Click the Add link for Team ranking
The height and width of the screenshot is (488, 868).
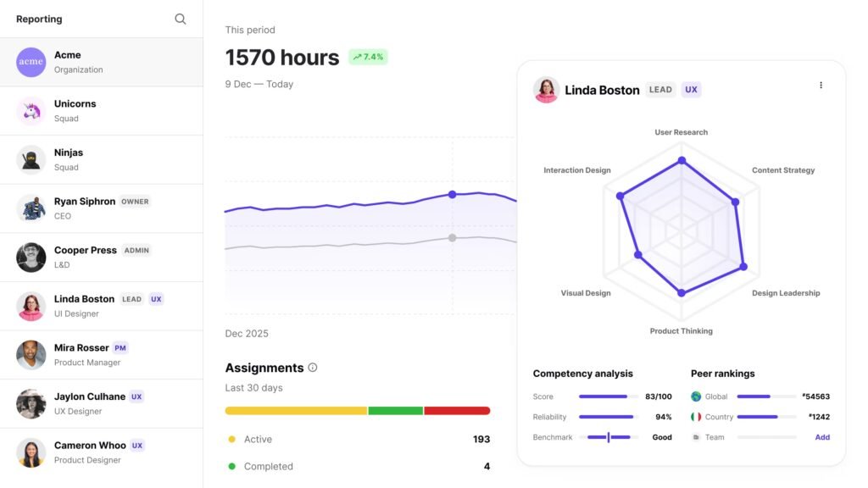pos(821,437)
